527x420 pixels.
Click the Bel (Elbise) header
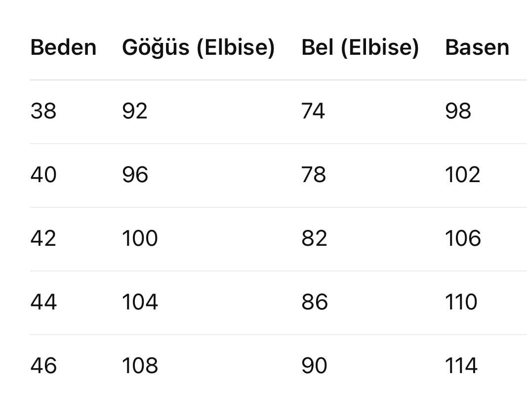pyautogui.click(x=360, y=48)
